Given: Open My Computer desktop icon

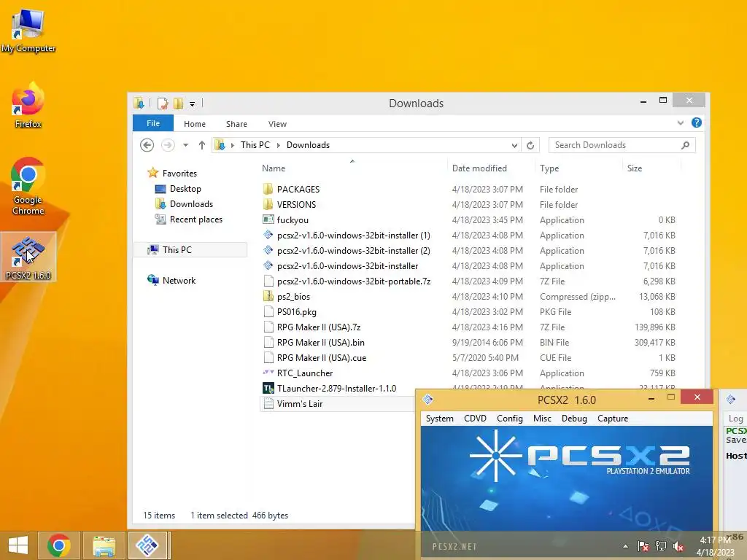Looking at the screenshot, I should tap(28, 30).
